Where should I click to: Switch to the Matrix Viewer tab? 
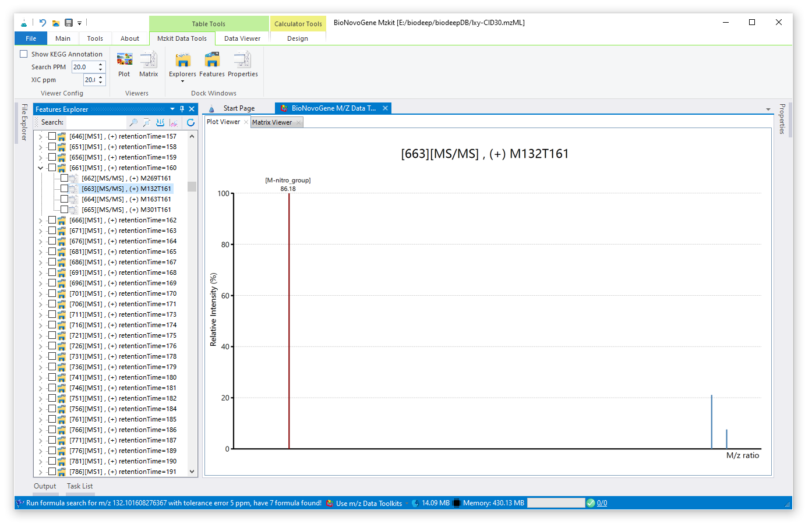[x=272, y=122]
